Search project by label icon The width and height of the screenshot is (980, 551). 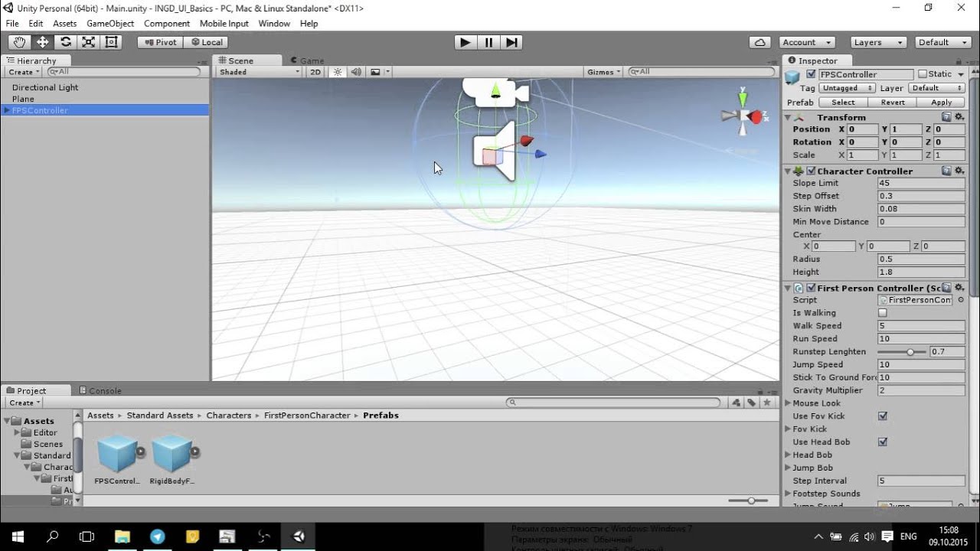point(752,403)
